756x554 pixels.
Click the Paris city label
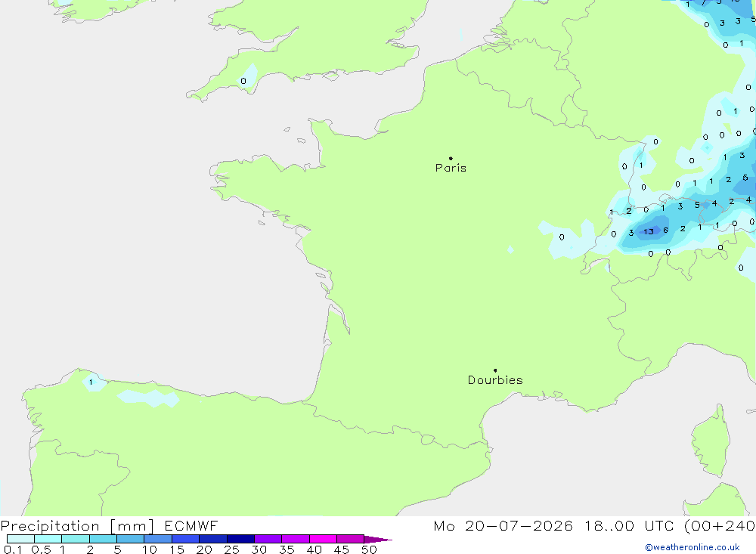451,168
